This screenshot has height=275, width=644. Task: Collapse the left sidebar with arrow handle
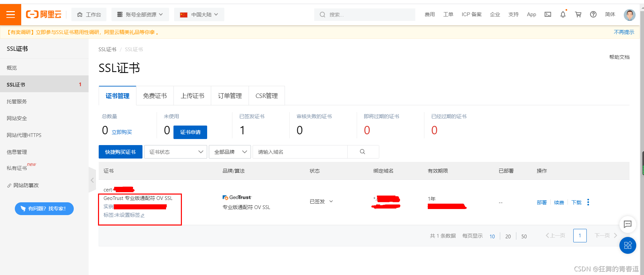(x=92, y=180)
